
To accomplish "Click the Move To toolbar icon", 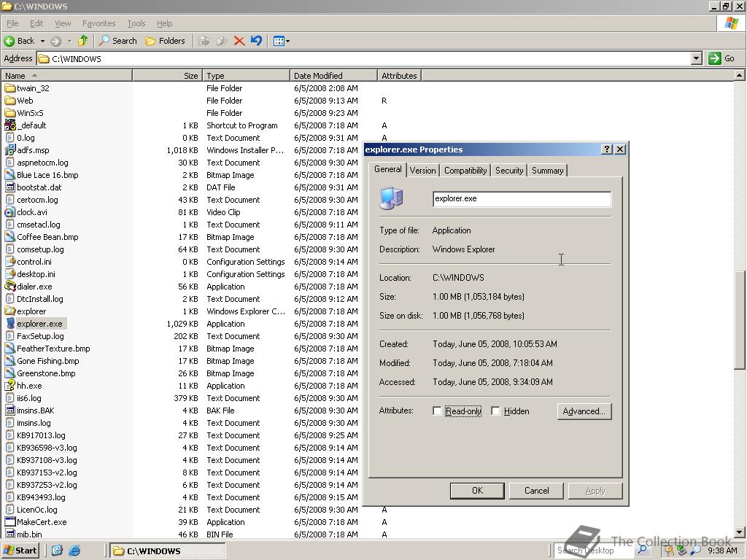I will (x=204, y=41).
